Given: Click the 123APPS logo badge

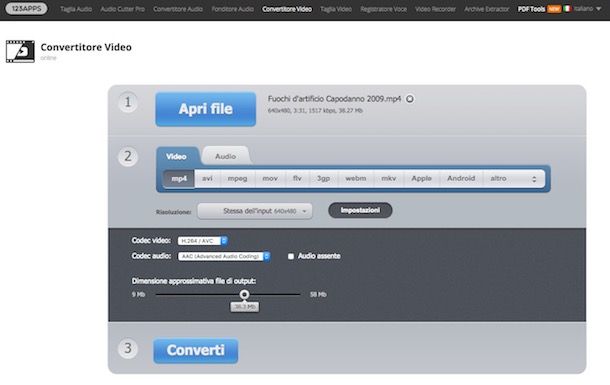Looking at the screenshot, I should 26,8.
